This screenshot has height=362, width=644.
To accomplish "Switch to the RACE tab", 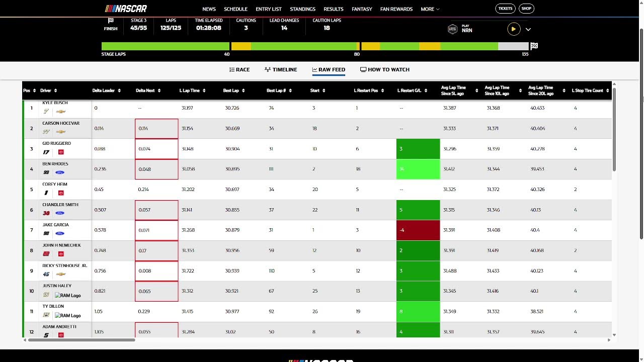I will pos(239,69).
